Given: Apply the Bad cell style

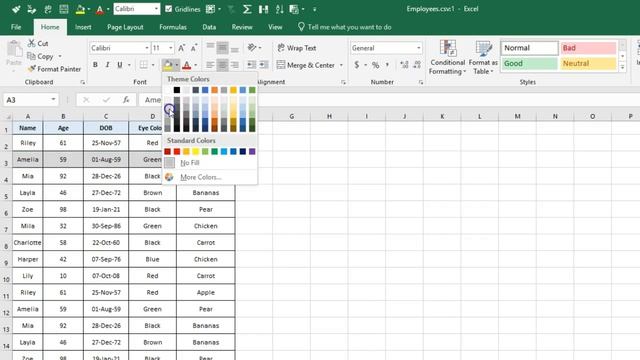Looking at the screenshot, I should coord(588,48).
